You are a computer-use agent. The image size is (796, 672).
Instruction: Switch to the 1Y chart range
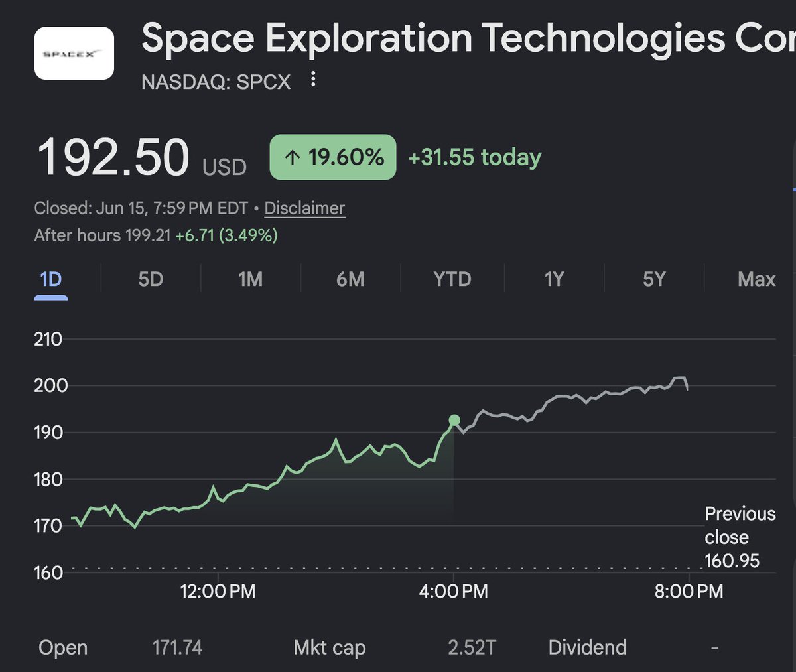click(x=554, y=279)
